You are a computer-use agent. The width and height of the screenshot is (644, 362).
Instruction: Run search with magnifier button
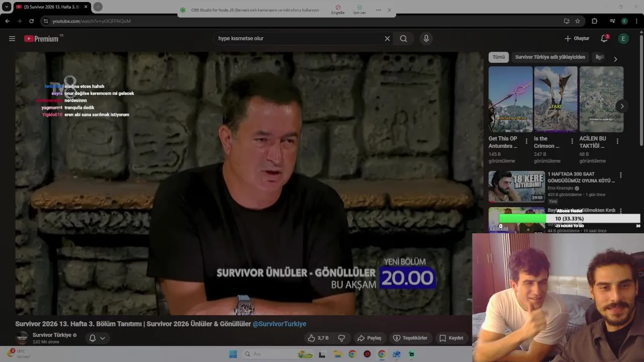404,39
